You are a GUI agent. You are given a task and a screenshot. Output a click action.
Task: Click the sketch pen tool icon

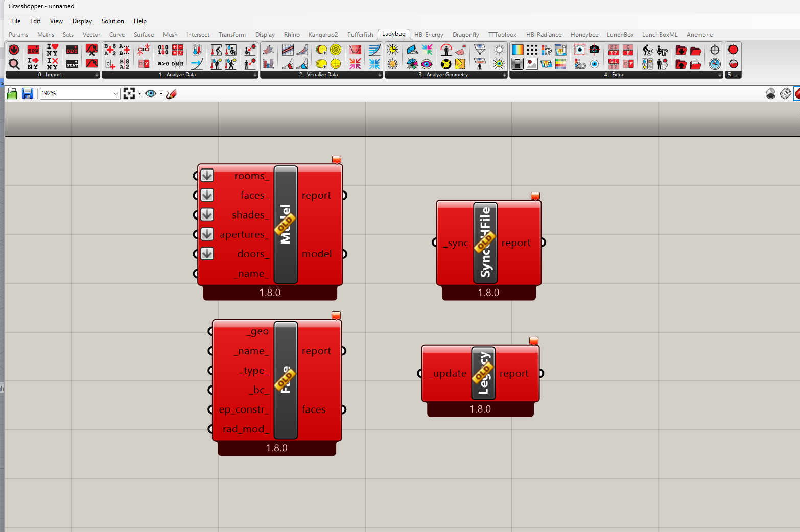point(172,93)
